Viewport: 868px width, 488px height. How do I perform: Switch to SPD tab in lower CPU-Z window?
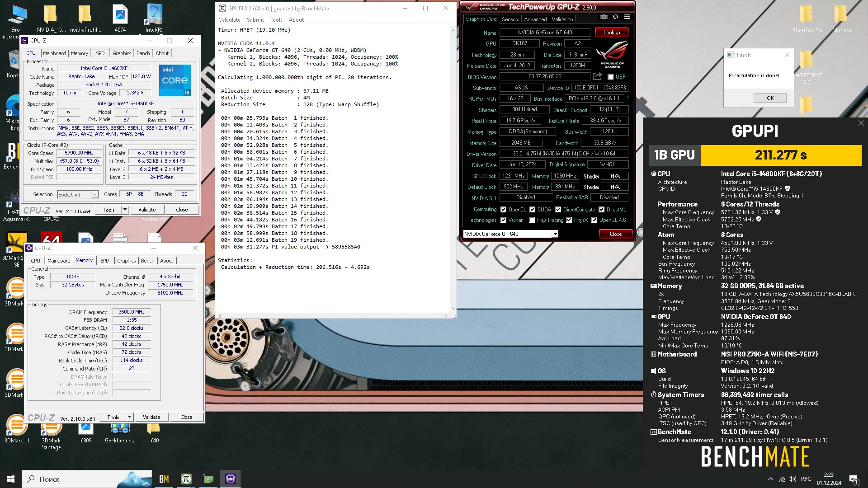(104, 261)
